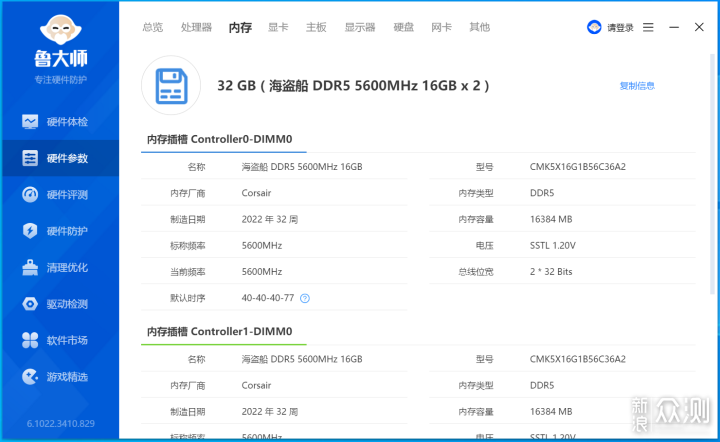The height and width of the screenshot is (442, 720).
Task: Select the 内存 tab
Action: click(x=240, y=28)
